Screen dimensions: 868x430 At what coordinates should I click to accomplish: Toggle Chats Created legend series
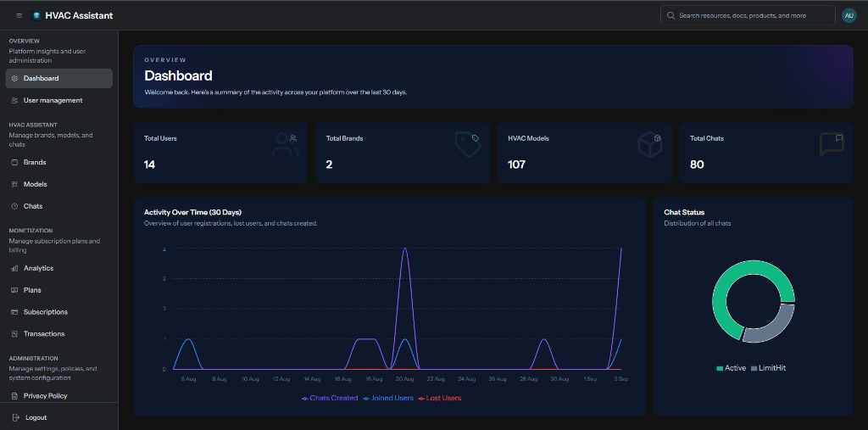point(330,398)
